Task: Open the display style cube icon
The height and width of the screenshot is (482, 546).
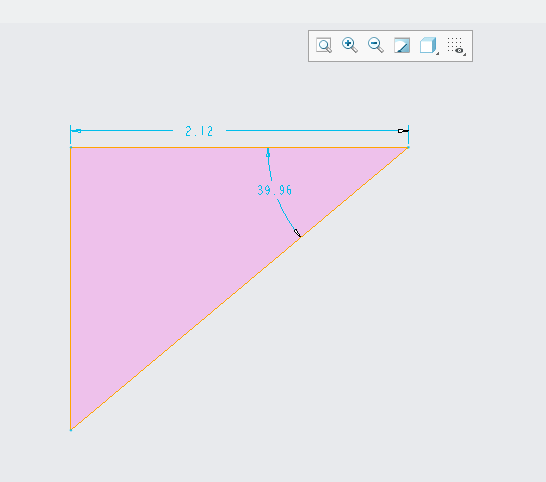Action: [x=428, y=45]
